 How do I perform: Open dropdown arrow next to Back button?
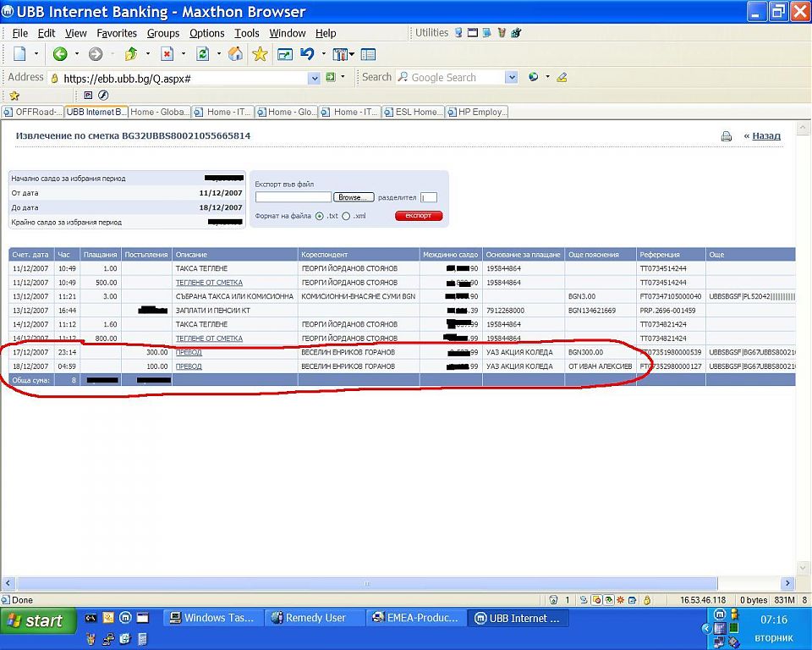(77, 54)
